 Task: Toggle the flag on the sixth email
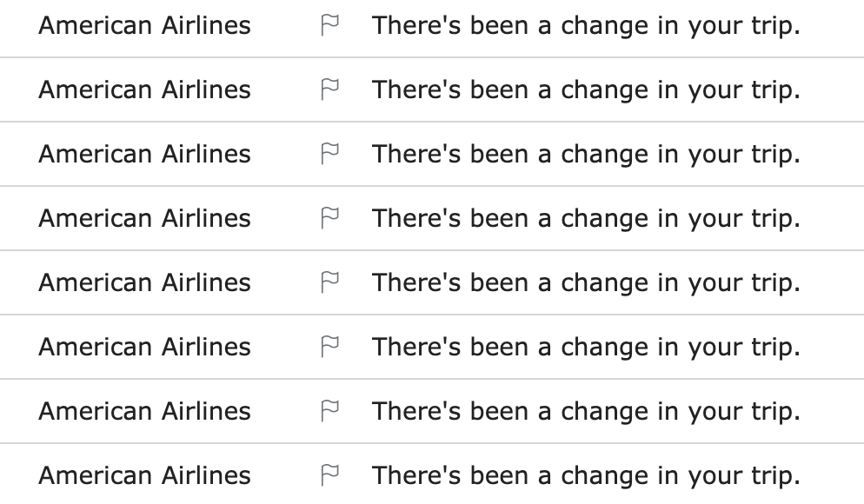[x=329, y=348]
